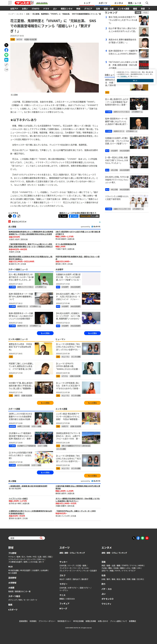Close the cookie notice with 閉じる
The width and height of the screenshot is (157, 644).
tap(135, 81)
